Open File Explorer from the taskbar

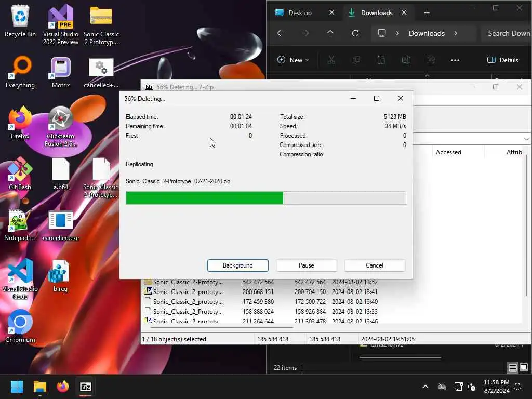(x=39, y=387)
